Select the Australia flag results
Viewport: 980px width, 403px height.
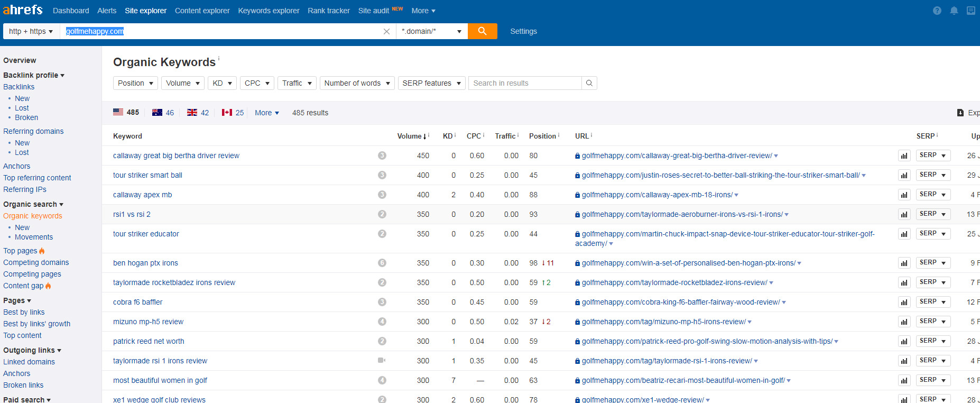(x=163, y=113)
